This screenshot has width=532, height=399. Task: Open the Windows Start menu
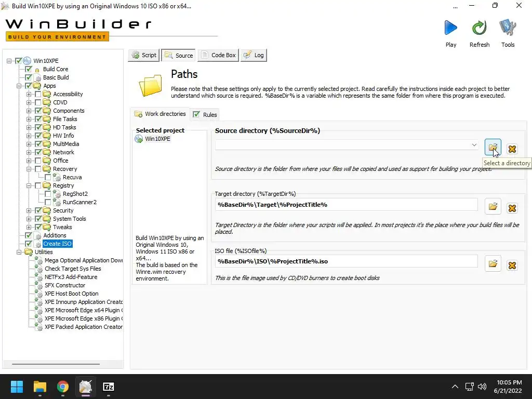(17, 387)
